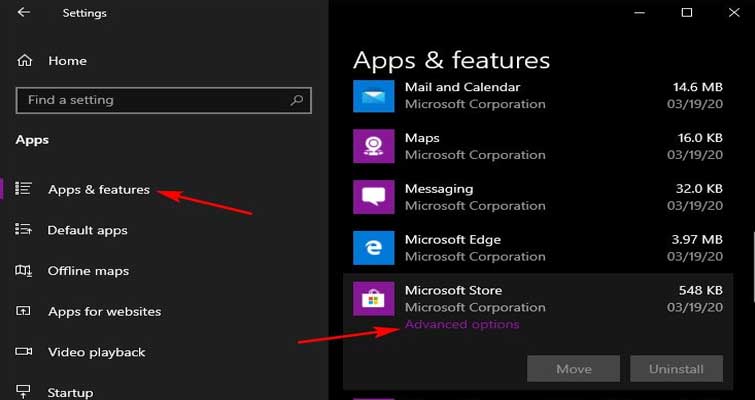
Task: Select the Maps app icon
Action: point(374,146)
